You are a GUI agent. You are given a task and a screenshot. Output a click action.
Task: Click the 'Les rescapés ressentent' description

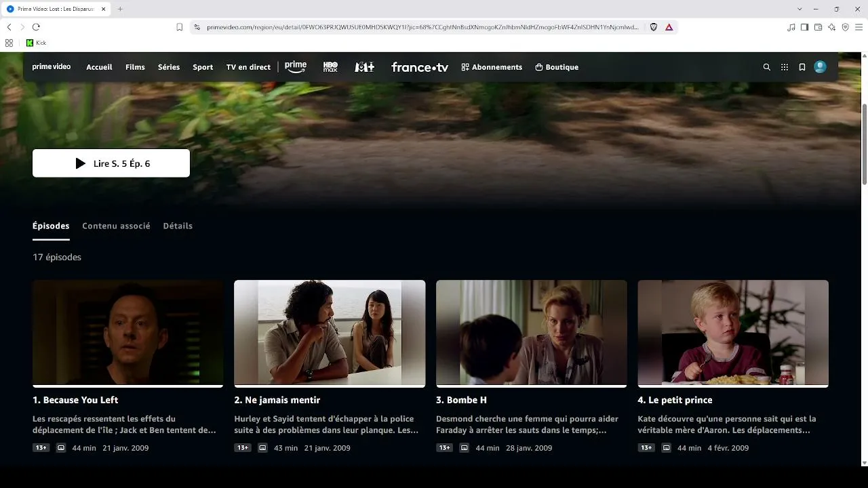pos(124,424)
